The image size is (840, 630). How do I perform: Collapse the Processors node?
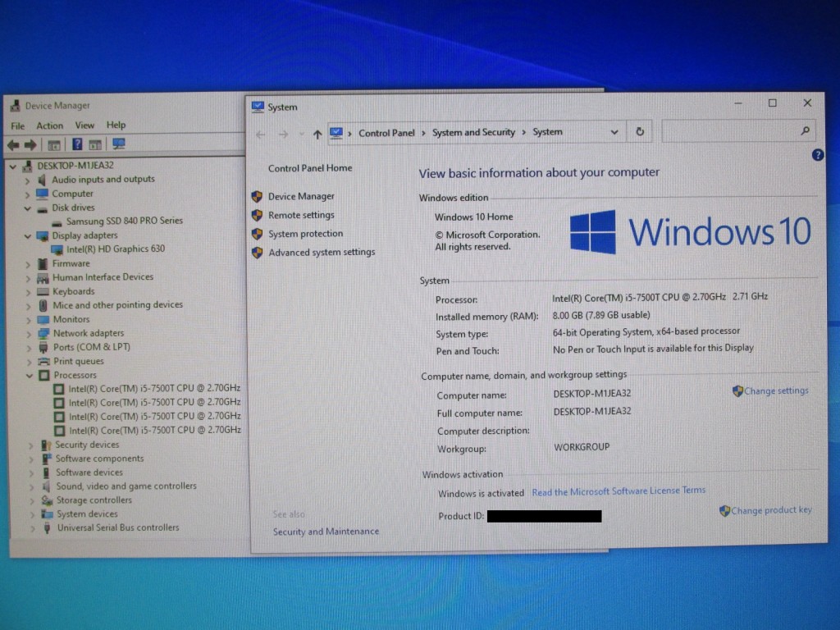30,376
